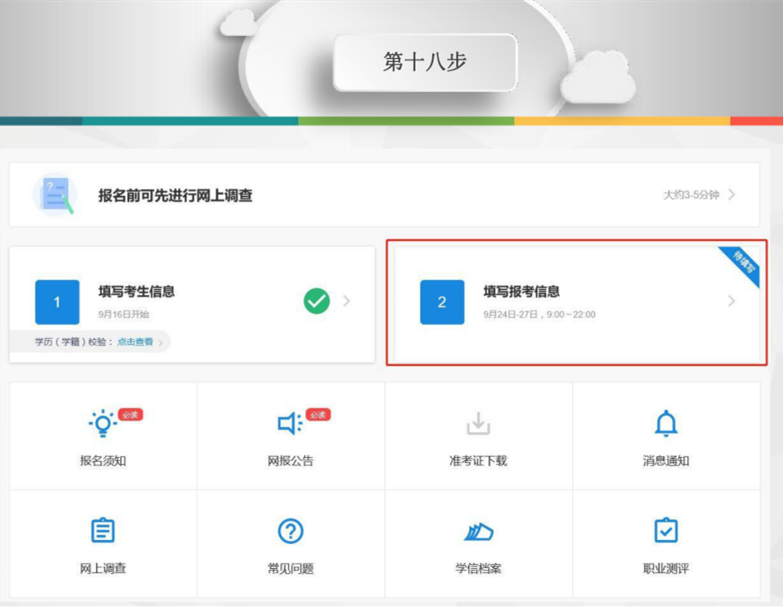Open 消息通知 bell icon
This screenshot has height=607, width=783.
(x=666, y=424)
